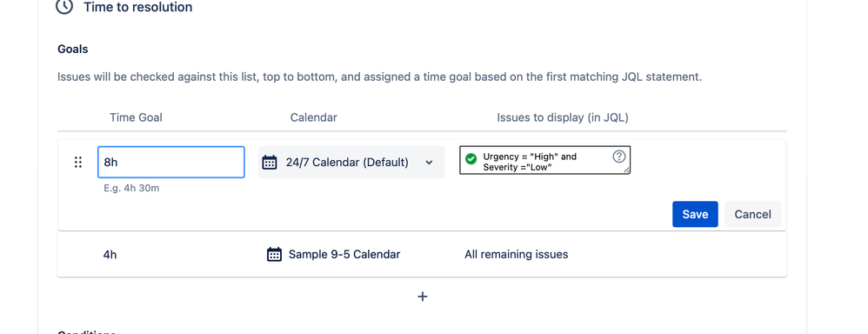This screenshot has height=334, width=868.
Task: Click the green checkmark JQL validation icon
Action: point(471,159)
